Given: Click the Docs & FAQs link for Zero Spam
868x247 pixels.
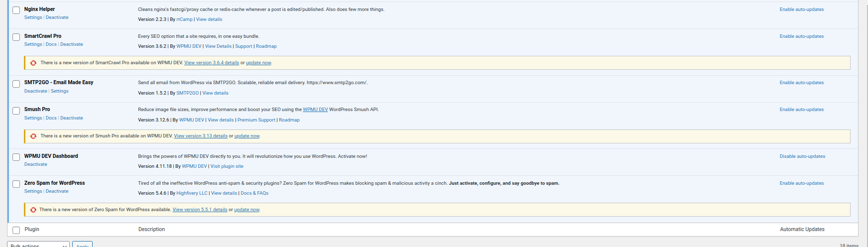Looking at the screenshot, I should (254, 193).
